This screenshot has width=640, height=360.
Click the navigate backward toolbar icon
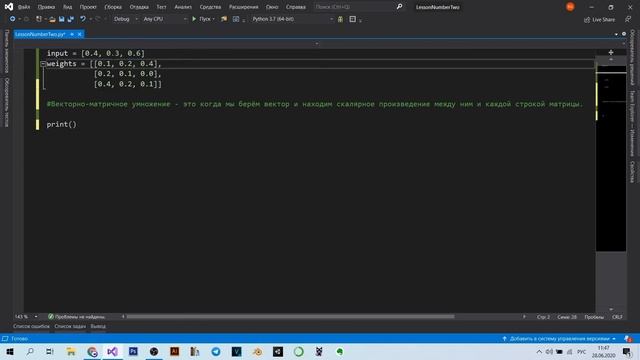(x=12, y=19)
